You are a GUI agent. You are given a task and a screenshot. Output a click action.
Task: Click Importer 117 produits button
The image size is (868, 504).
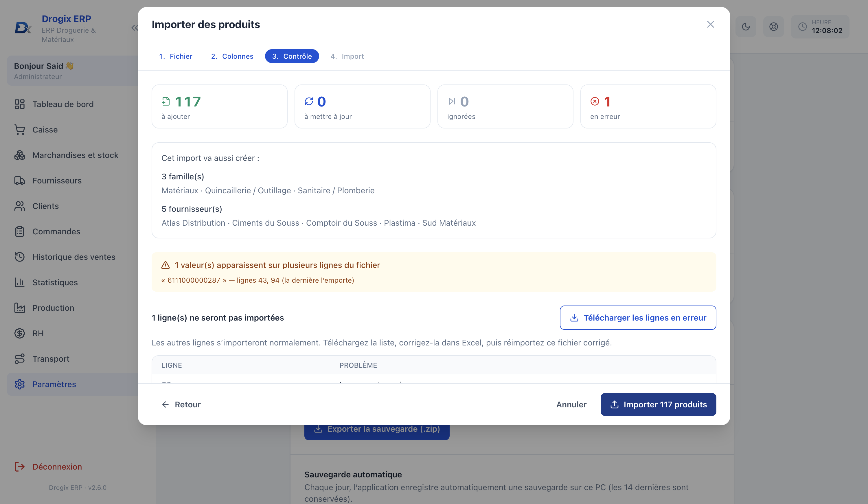pyautogui.click(x=658, y=404)
